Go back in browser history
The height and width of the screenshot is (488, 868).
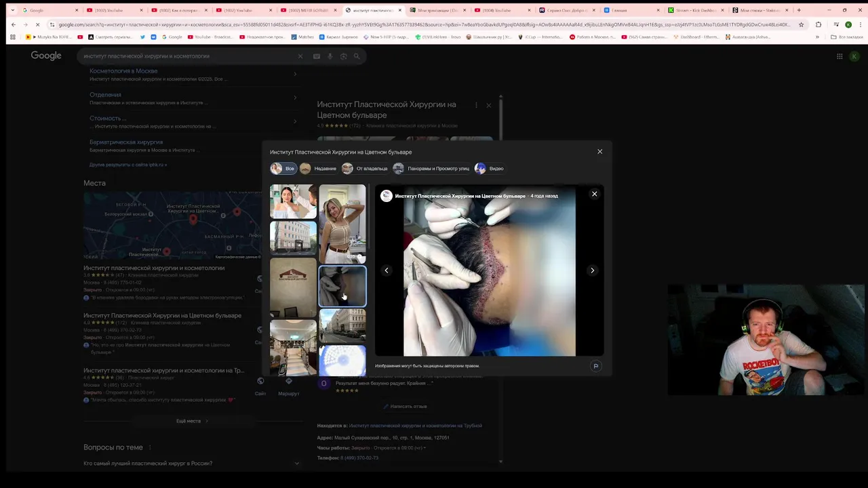pyautogui.click(x=13, y=24)
